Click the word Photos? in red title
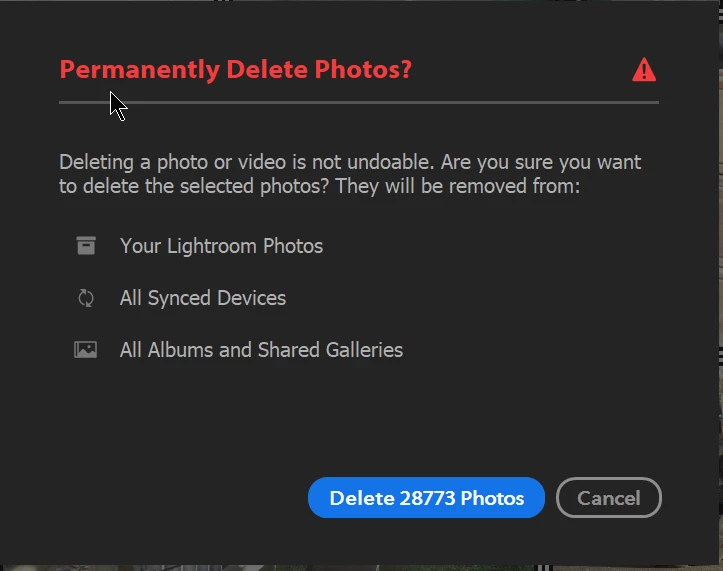The height and width of the screenshot is (571, 723). (363, 70)
